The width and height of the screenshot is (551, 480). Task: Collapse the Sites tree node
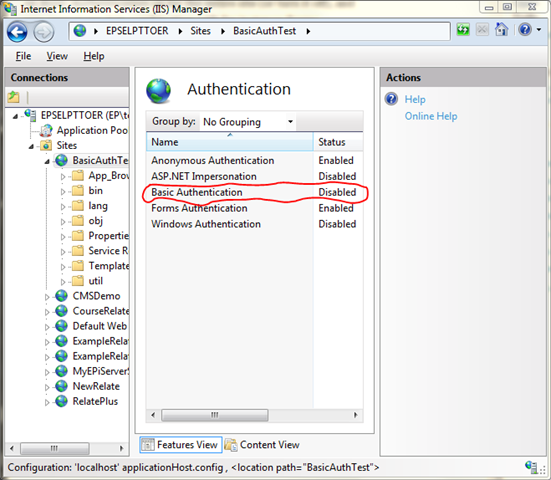click(31, 146)
